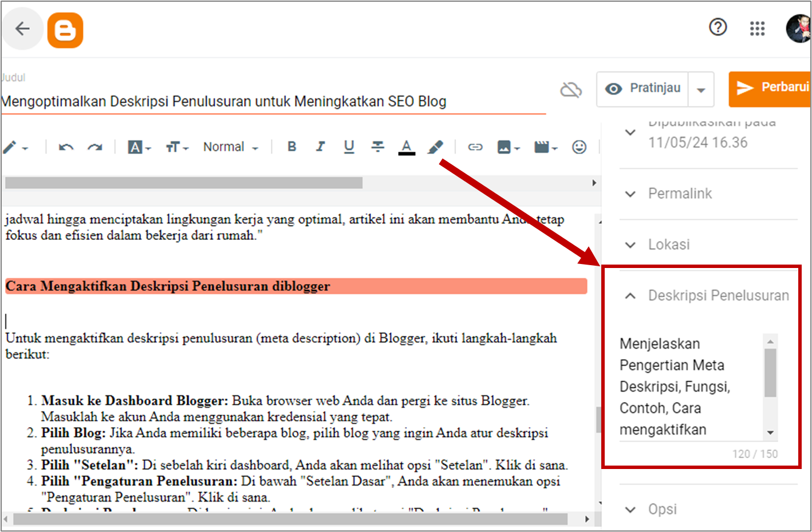This screenshot has height=532, width=812.
Task: Click bottom scrollbar left arrow
Action: pos(6,519)
